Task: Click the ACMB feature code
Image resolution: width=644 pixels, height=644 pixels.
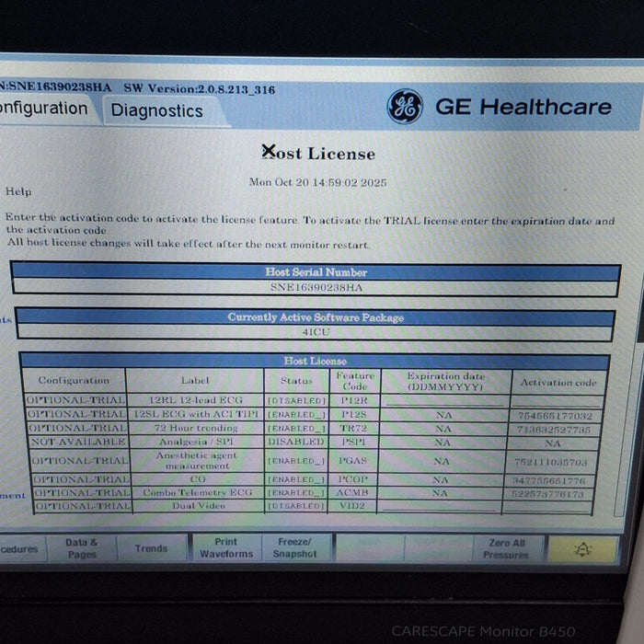Action: pyautogui.click(x=352, y=492)
